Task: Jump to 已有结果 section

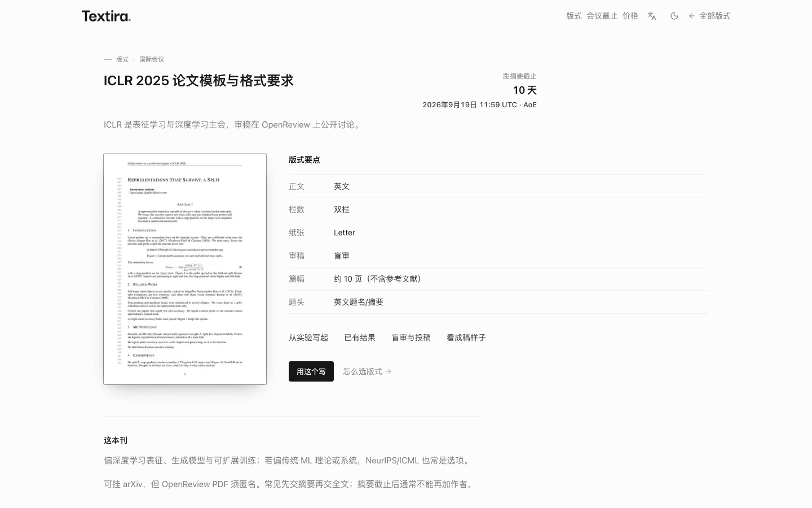Action: point(360,338)
